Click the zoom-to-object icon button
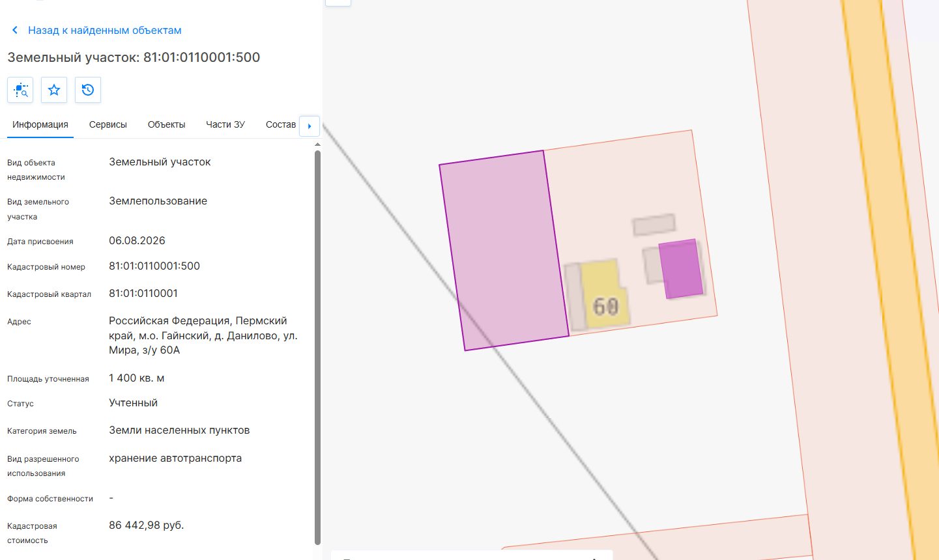 [20, 90]
